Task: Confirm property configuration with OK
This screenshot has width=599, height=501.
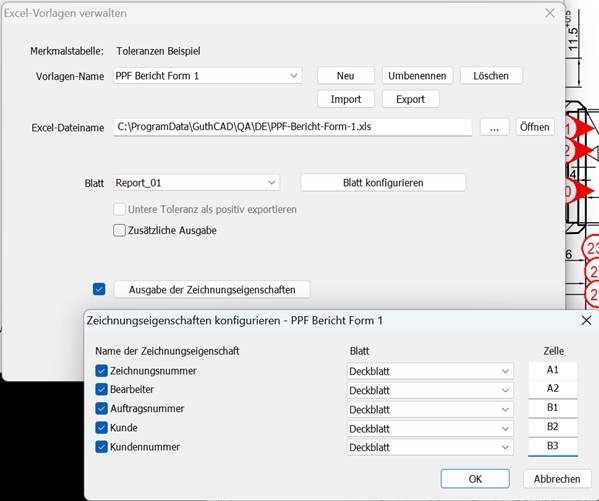Action: (475, 479)
